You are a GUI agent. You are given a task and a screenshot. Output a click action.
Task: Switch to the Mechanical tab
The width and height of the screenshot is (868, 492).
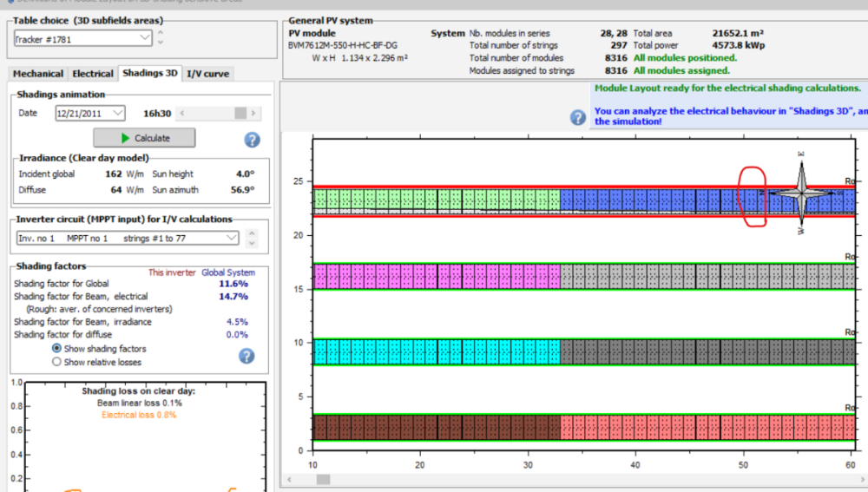coord(37,74)
